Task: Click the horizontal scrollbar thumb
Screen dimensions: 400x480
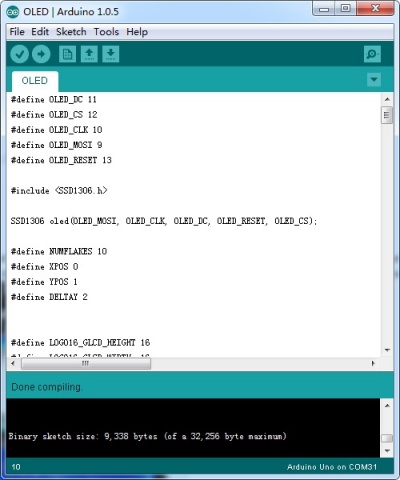Action: [86, 363]
